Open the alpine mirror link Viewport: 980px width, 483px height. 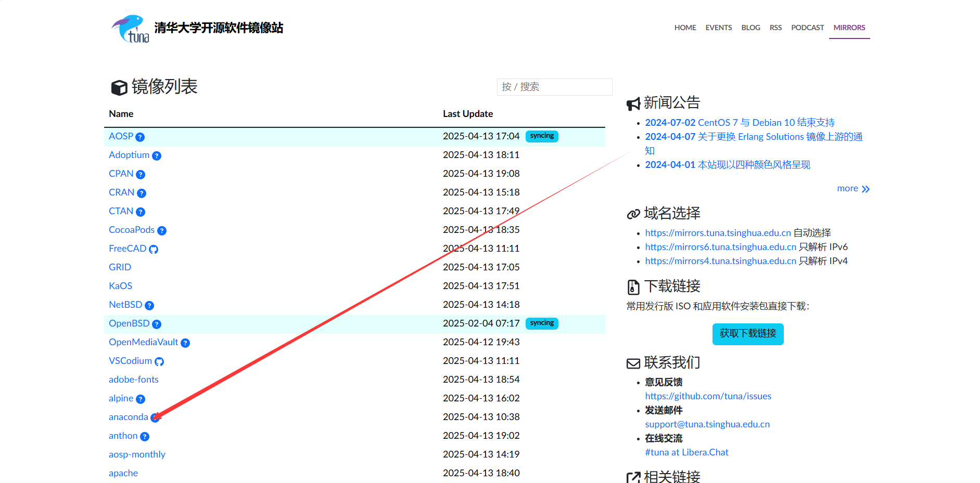(x=121, y=398)
